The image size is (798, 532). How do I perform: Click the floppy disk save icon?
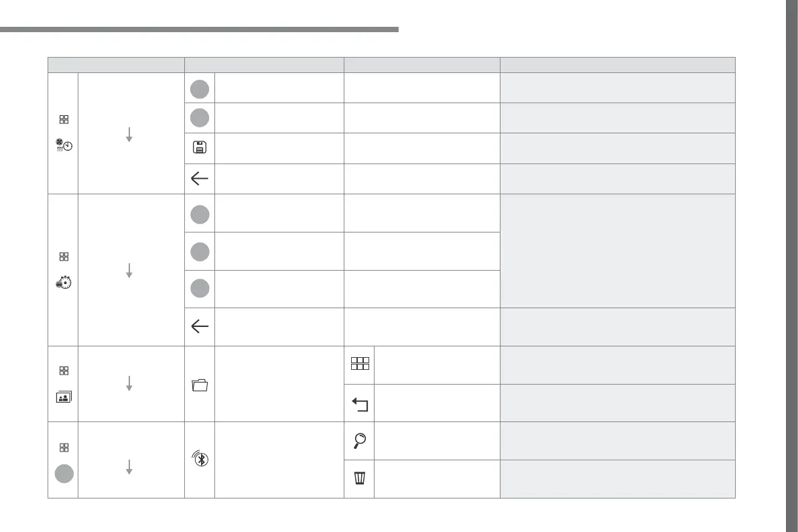[x=200, y=148]
